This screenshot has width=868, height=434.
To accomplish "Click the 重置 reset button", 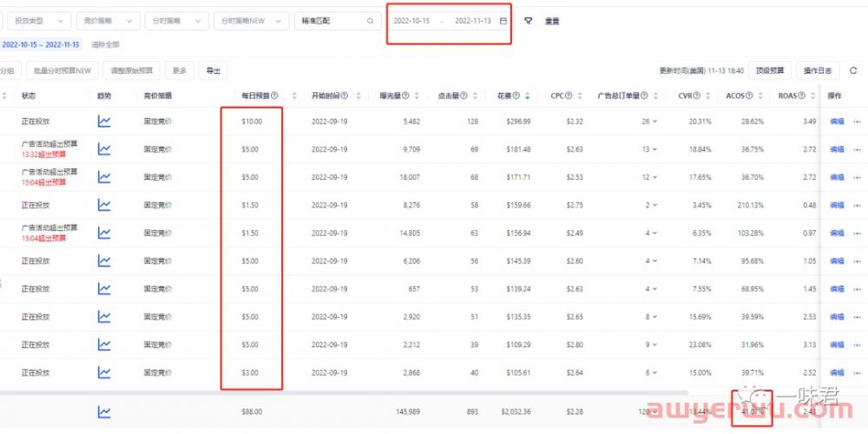I will 552,22.
